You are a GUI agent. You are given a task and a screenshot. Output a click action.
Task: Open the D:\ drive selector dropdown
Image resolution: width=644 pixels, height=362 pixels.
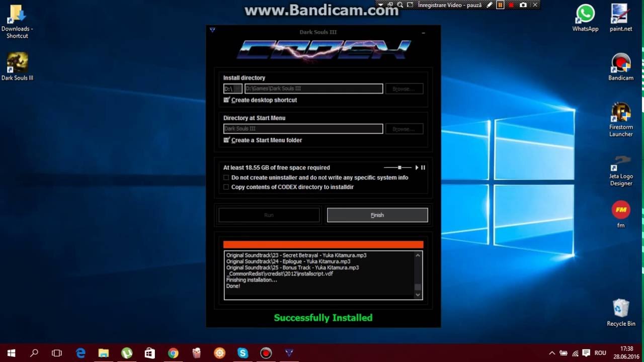pos(233,88)
